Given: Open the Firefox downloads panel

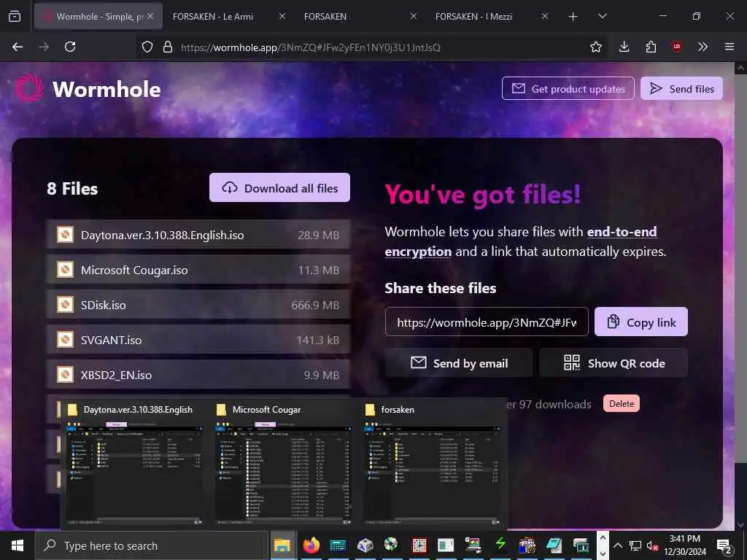Looking at the screenshot, I should (624, 47).
